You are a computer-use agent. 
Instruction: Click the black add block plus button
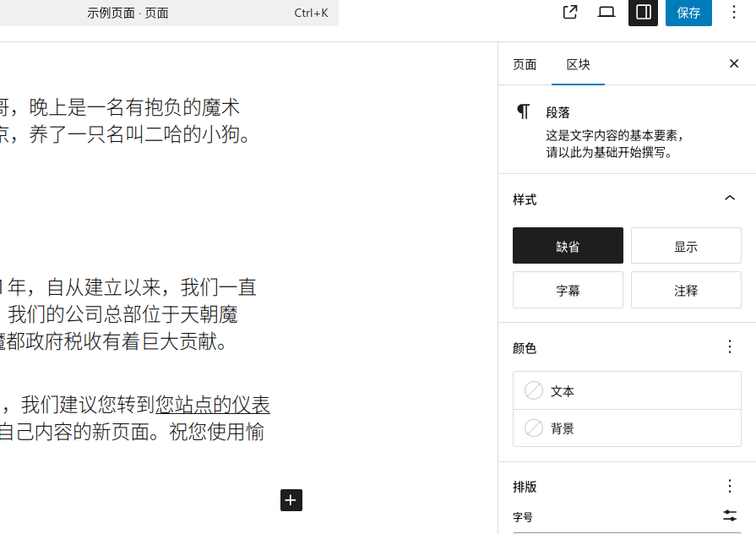pyautogui.click(x=291, y=500)
